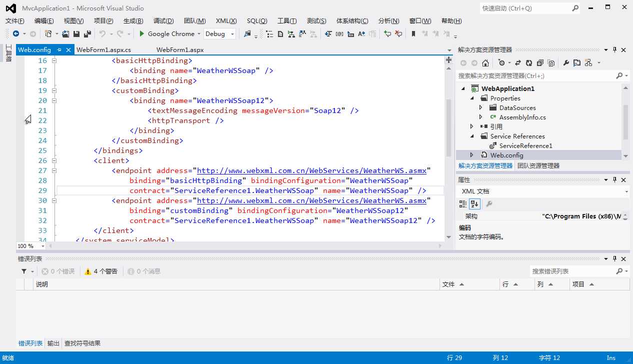Click the View Class Diagram icon
Image resolution: width=633 pixels, height=364 pixels.
coord(588,63)
